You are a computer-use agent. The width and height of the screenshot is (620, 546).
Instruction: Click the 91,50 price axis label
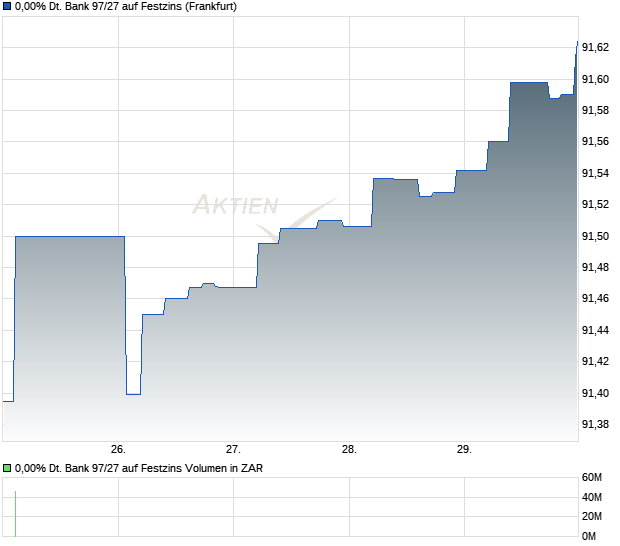[x=595, y=236]
